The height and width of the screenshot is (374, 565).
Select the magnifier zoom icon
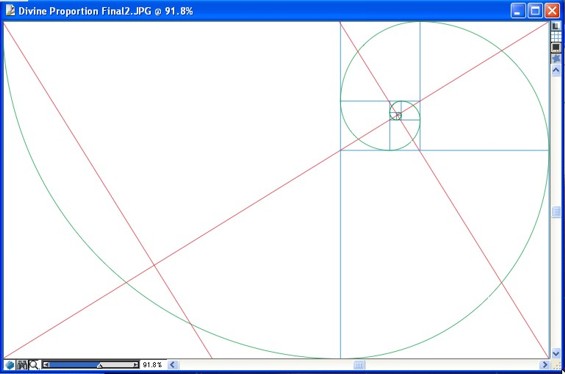point(34,365)
